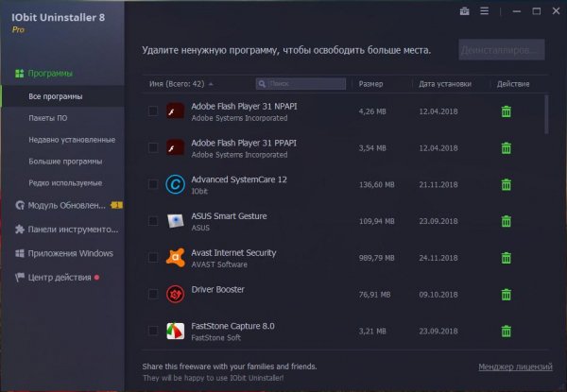Click the ASUS Smart Gesture app icon
The height and width of the screenshot is (392, 567).
pyautogui.click(x=176, y=221)
